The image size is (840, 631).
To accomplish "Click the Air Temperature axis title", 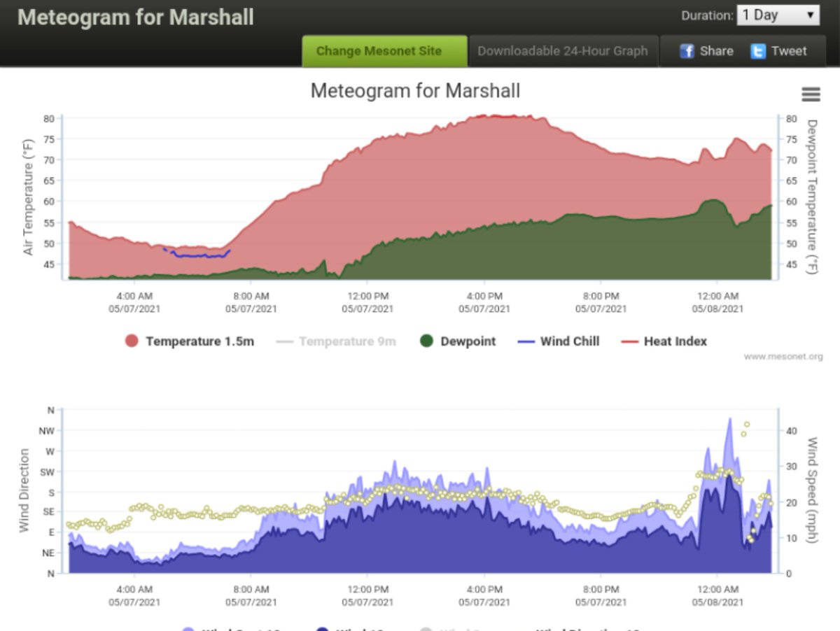I will 29,197.
